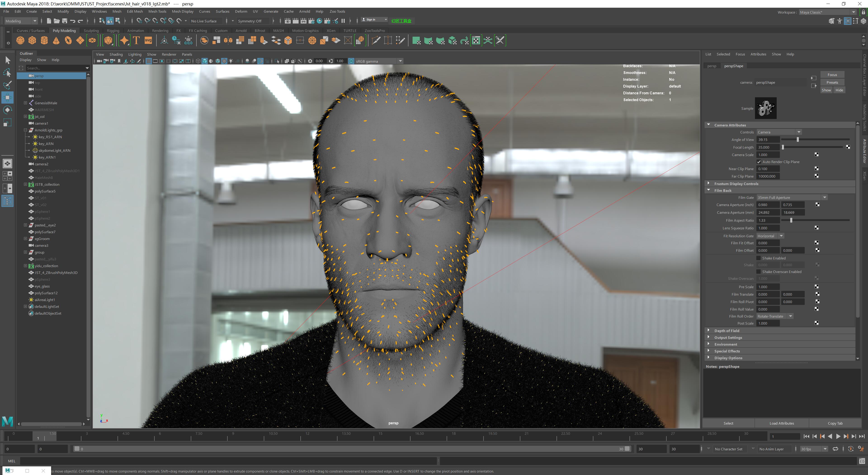The width and height of the screenshot is (868, 475).
Task: Activate the Paint Selection tool in toolbox
Action: click(7, 85)
